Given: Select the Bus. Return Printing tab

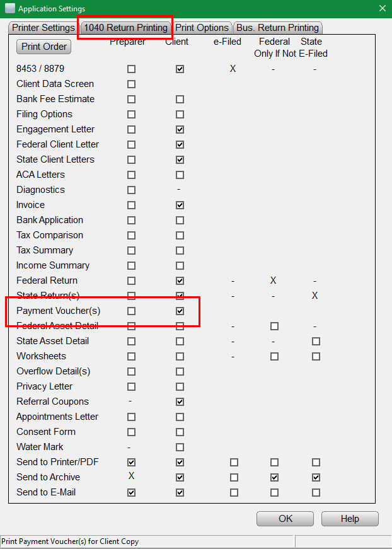Looking at the screenshot, I should pos(277,28).
